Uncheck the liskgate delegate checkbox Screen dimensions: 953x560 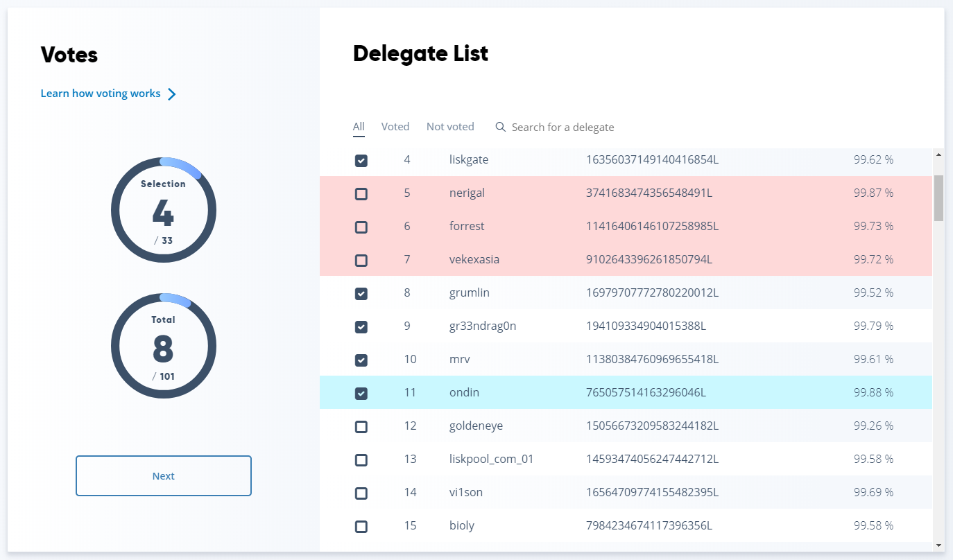361,161
